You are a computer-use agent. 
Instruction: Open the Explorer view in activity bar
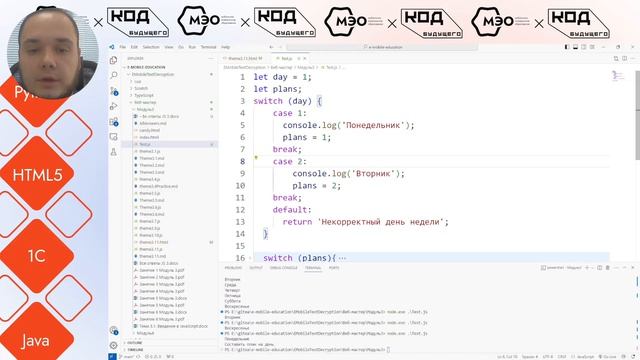click(113, 60)
